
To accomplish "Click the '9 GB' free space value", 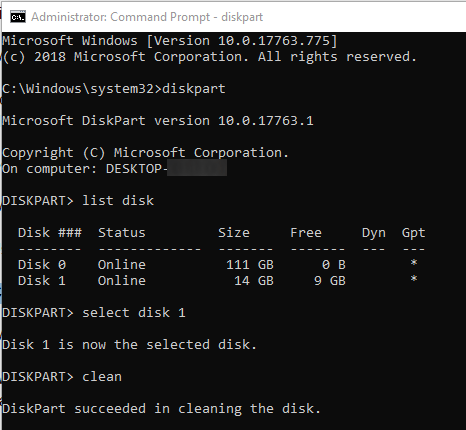I will [x=330, y=281].
